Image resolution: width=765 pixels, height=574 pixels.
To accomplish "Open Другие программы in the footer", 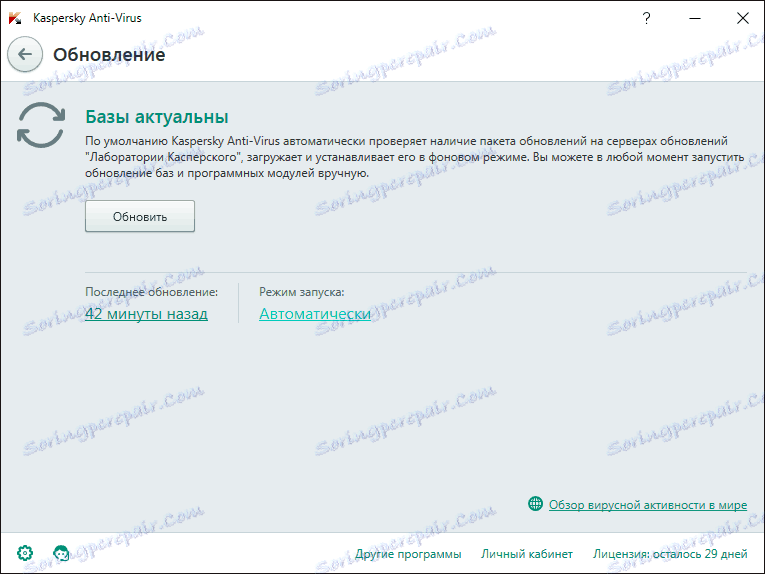I will tap(408, 554).
